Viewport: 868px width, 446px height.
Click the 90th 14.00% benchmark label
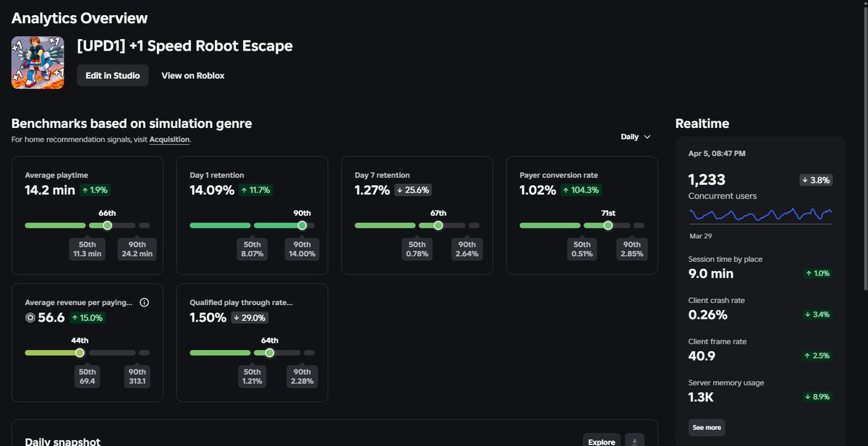(x=302, y=249)
